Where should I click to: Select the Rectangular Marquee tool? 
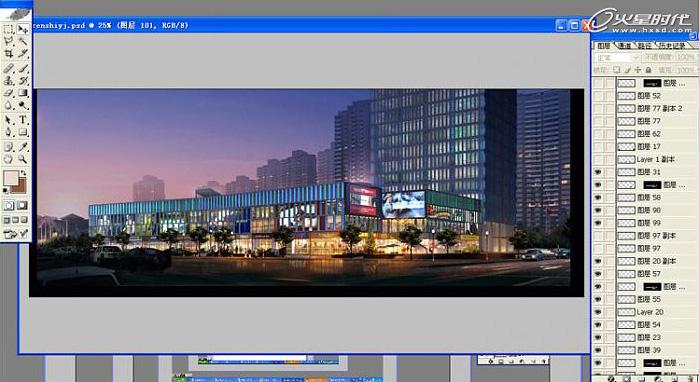pyautogui.click(x=8, y=29)
